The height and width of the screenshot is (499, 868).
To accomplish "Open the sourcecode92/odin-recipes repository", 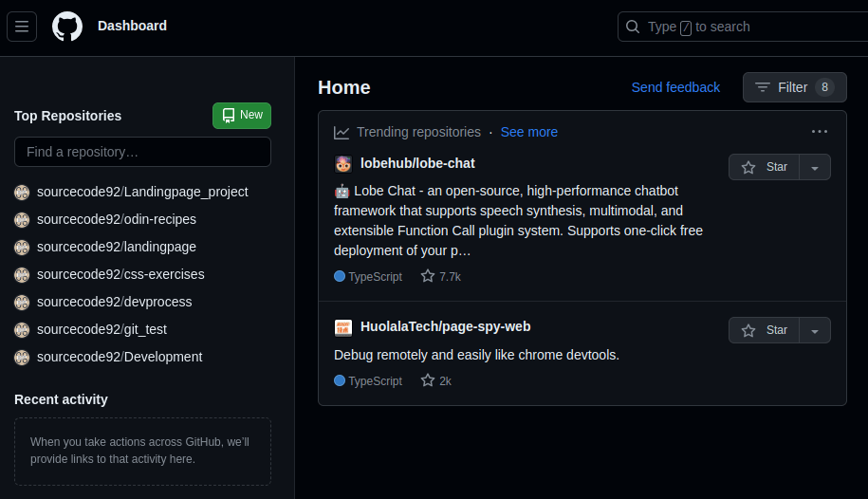I will [117, 219].
